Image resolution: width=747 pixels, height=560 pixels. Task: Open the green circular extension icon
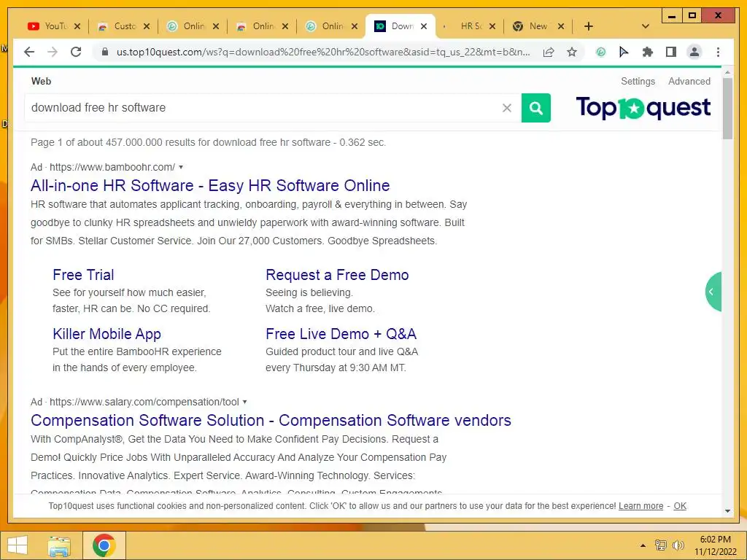click(x=600, y=52)
